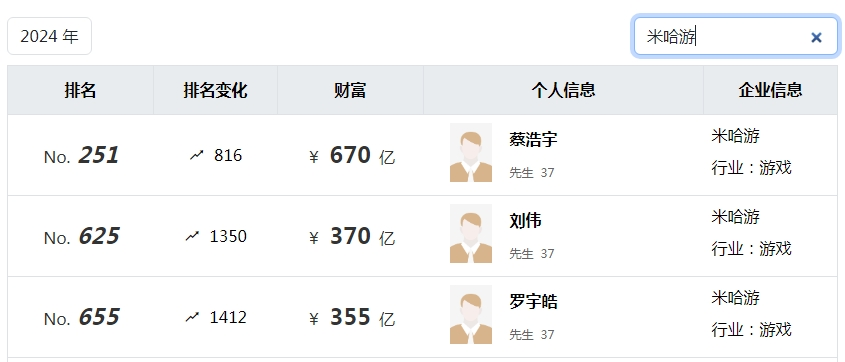Open the name link 罗宇皓

pos(533,301)
